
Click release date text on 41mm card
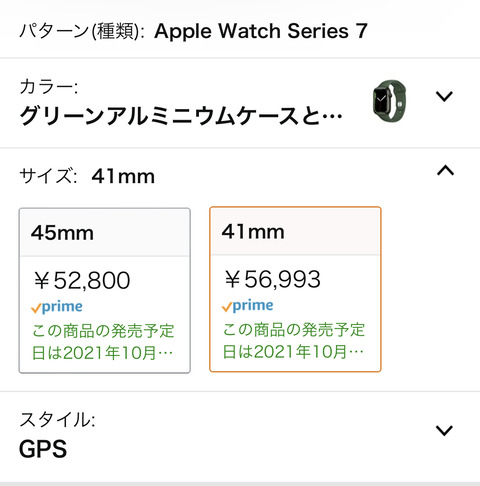[294, 340]
